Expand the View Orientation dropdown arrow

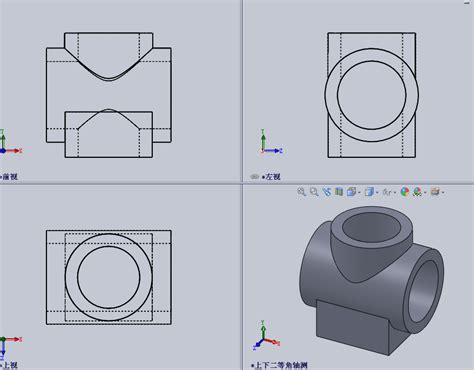tap(359, 193)
